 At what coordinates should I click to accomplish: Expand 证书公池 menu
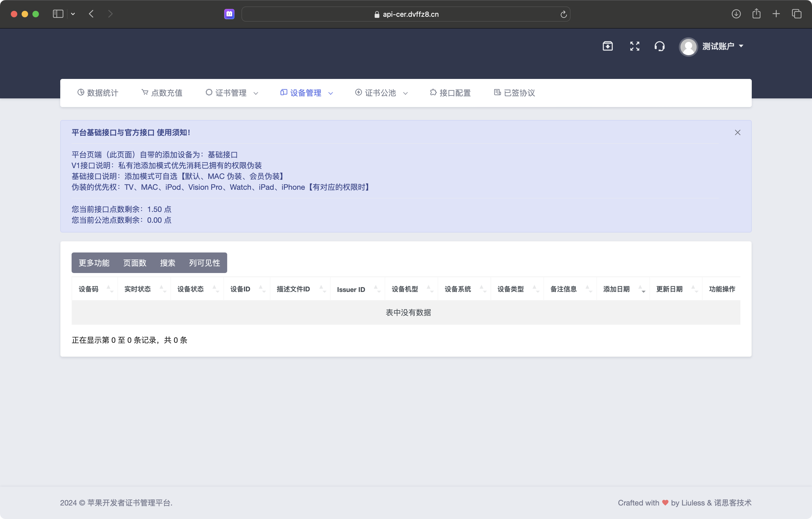click(x=381, y=93)
